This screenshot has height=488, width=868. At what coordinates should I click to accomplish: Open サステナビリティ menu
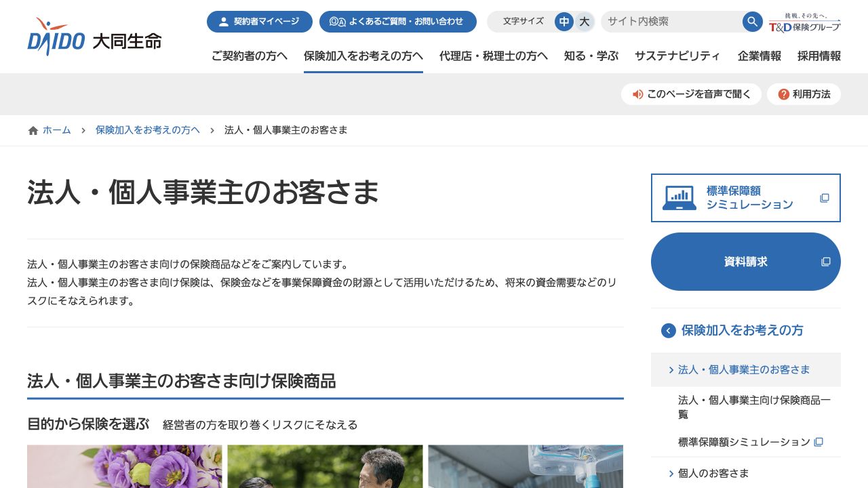(677, 56)
